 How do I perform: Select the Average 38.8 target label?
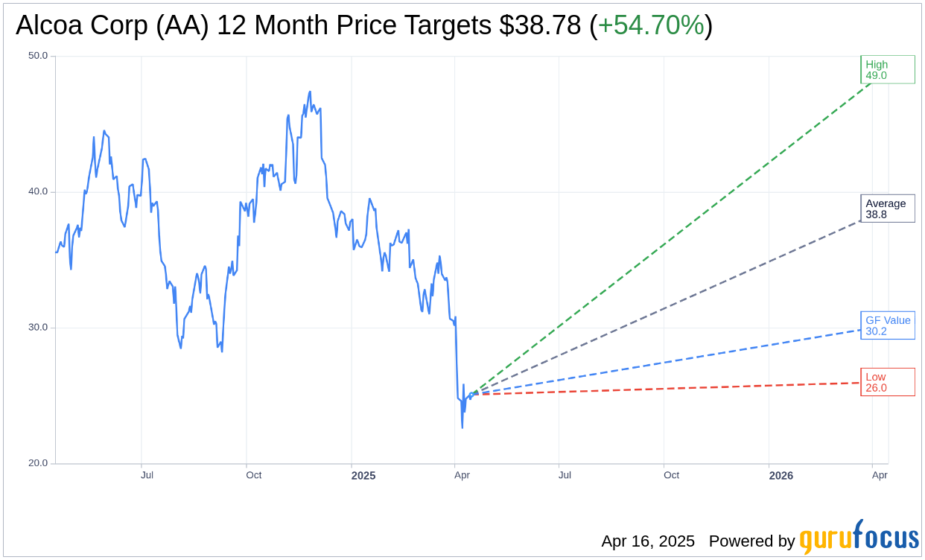pos(887,209)
